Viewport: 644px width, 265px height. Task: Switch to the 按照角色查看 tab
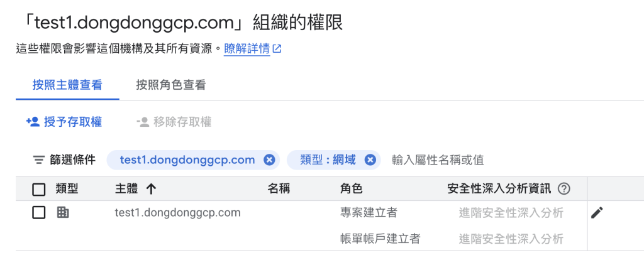click(x=171, y=85)
